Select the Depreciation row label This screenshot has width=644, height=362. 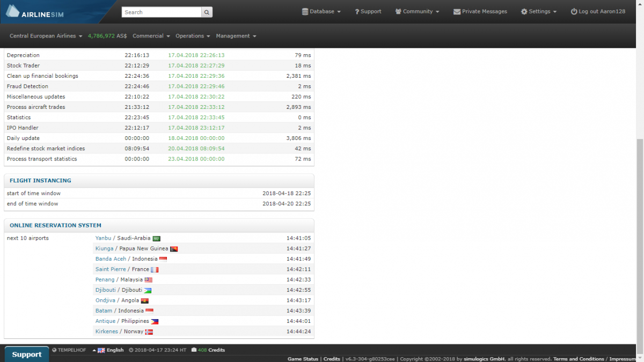click(x=23, y=55)
